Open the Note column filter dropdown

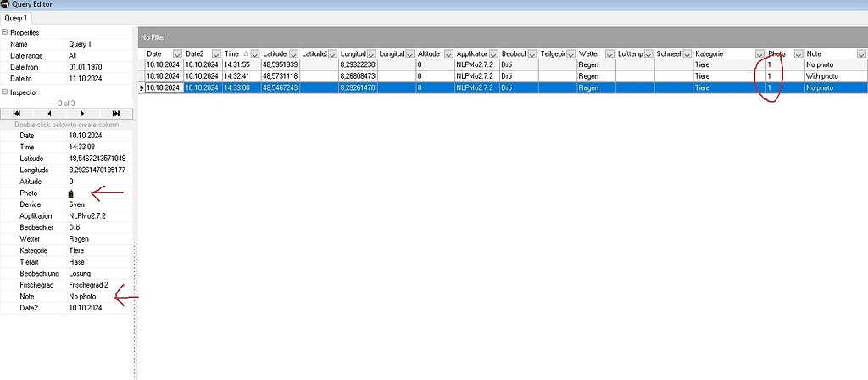(861, 53)
